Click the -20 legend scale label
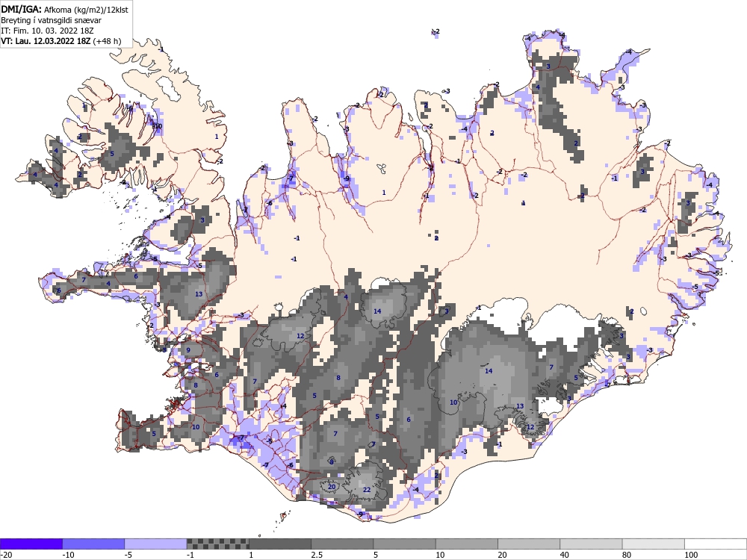747x560 pixels. pyautogui.click(x=6, y=555)
